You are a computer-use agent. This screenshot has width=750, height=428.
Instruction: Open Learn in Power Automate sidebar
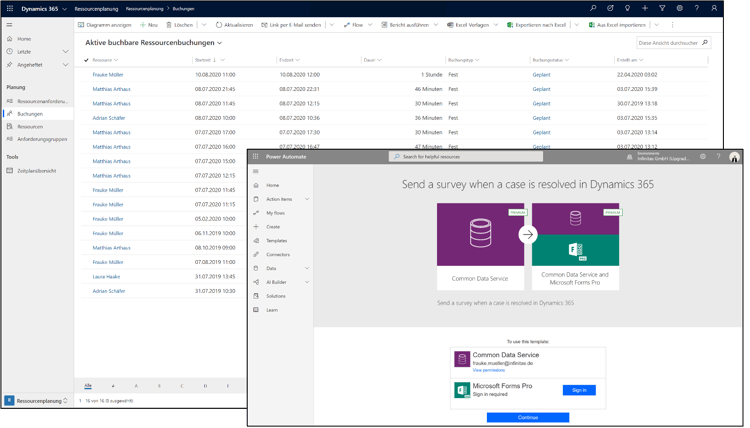click(272, 310)
